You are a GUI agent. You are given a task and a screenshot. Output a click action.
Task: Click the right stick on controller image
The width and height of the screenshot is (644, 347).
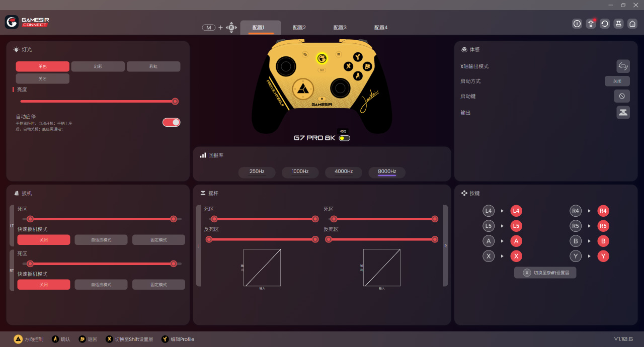click(341, 89)
